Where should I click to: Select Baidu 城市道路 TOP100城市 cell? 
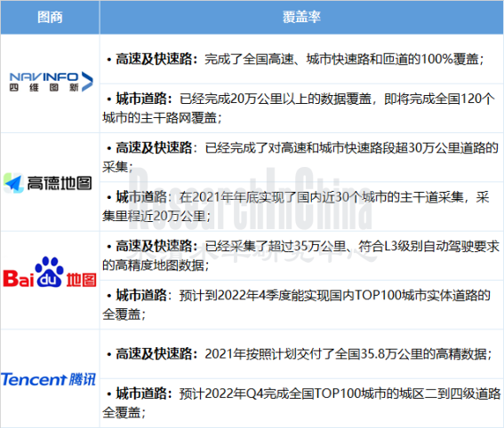[301, 305]
